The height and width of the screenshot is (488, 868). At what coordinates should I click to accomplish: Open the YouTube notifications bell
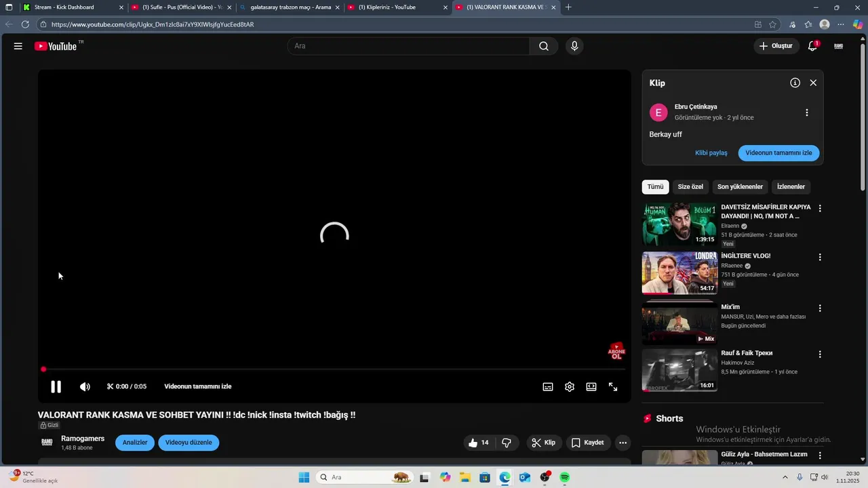click(812, 46)
